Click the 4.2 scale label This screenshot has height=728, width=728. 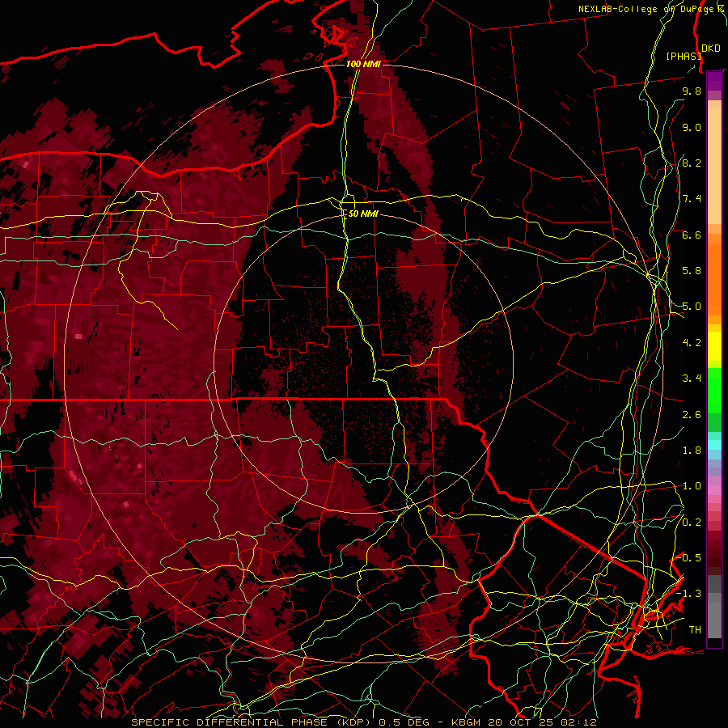[692, 343]
